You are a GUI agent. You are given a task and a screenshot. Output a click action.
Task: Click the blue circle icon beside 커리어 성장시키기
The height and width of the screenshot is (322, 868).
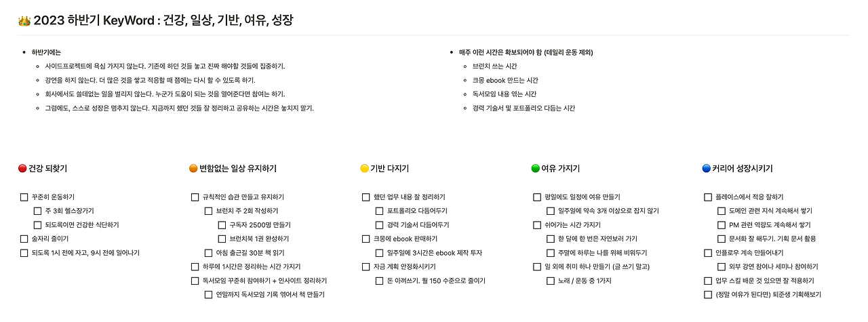(706, 169)
